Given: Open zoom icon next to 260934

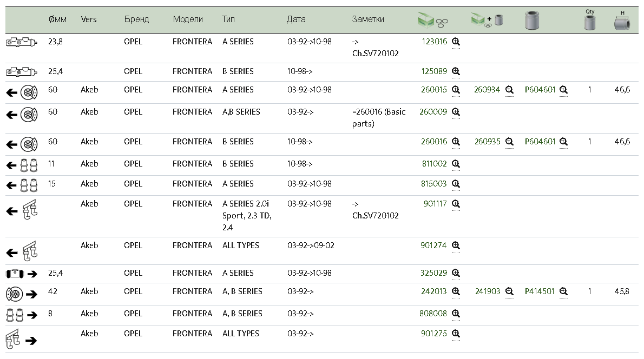Looking at the screenshot, I should 509,90.
